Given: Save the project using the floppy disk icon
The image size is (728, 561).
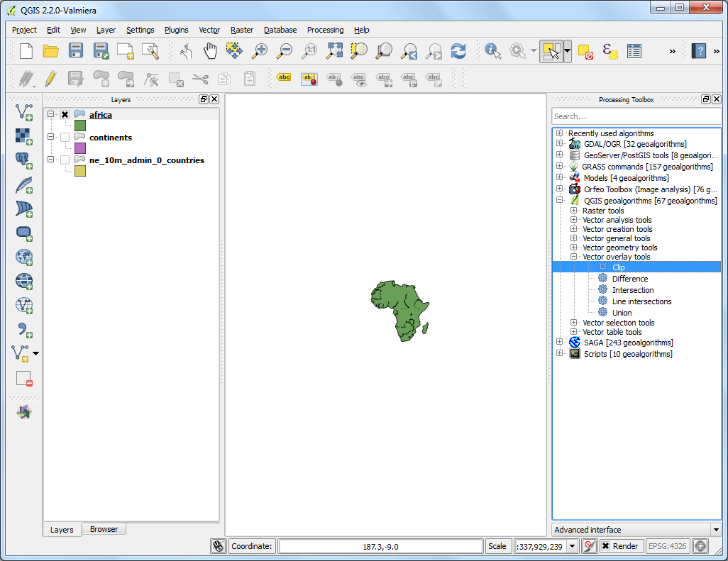Looking at the screenshot, I should [x=76, y=50].
